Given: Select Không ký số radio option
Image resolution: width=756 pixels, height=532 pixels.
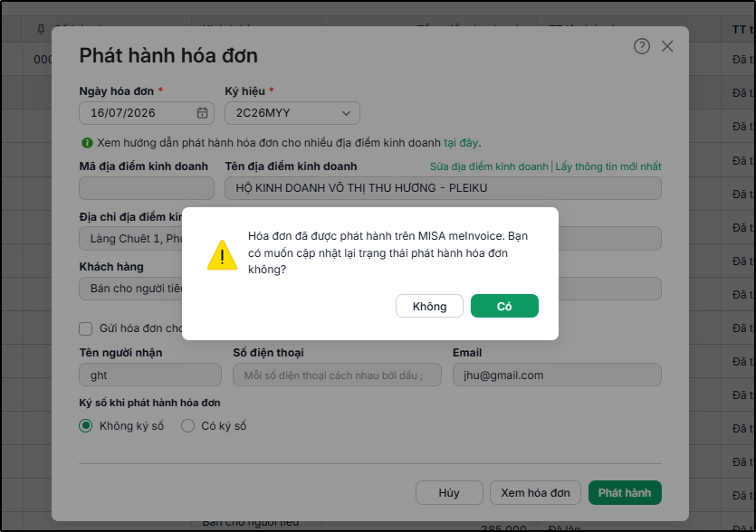Looking at the screenshot, I should [x=86, y=426].
